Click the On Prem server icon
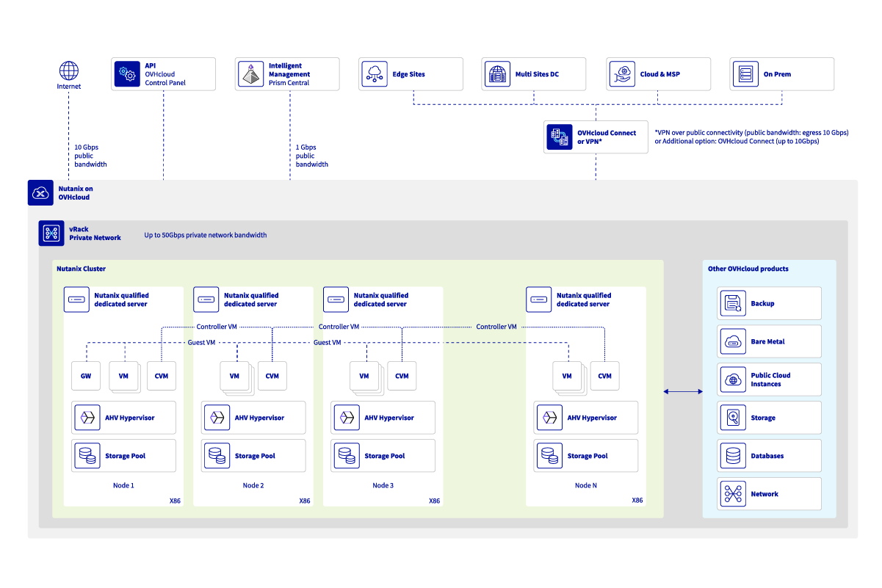The height and width of the screenshot is (588, 882). click(746, 74)
